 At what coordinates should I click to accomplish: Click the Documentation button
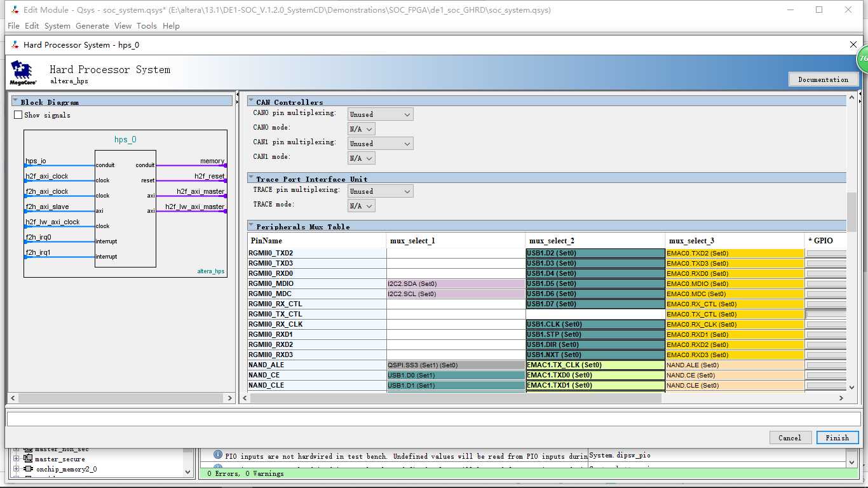824,79
